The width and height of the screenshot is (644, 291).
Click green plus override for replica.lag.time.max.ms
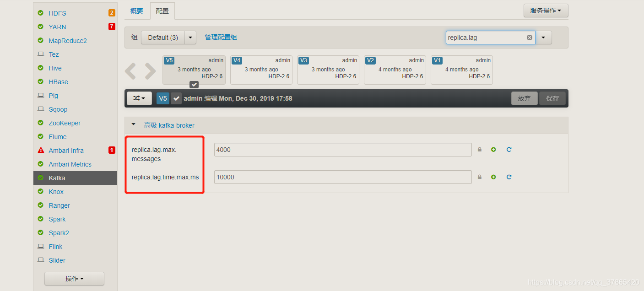493,177
